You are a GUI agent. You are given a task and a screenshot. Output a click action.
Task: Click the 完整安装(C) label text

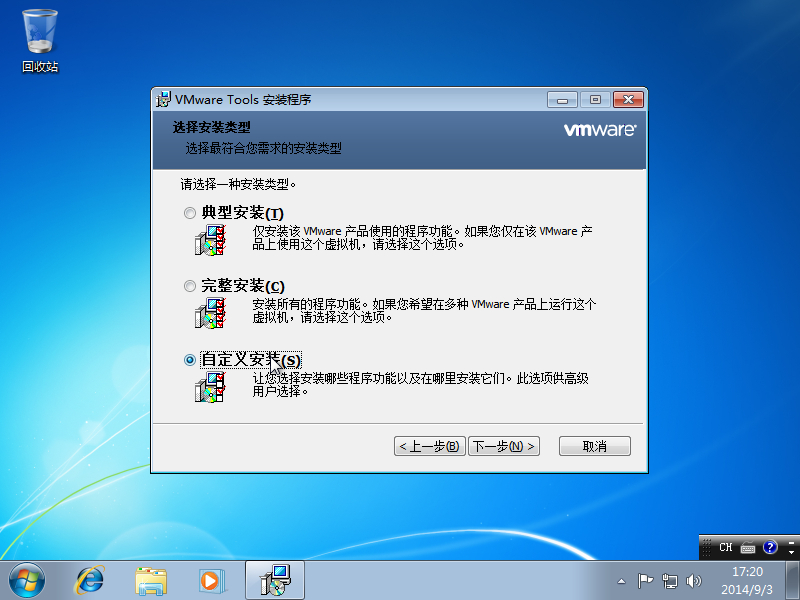pos(243,286)
